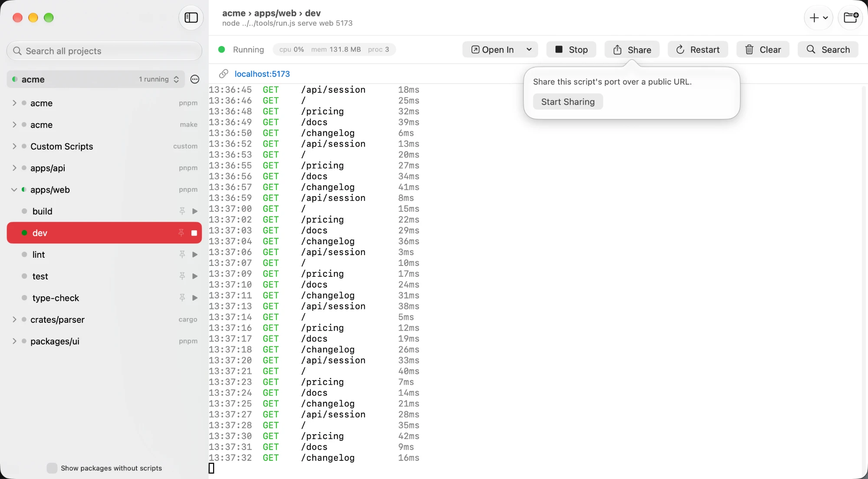This screenshot has height=479, width=868.
Task: Expand the acme make group
Action: (x=14, y=125)
